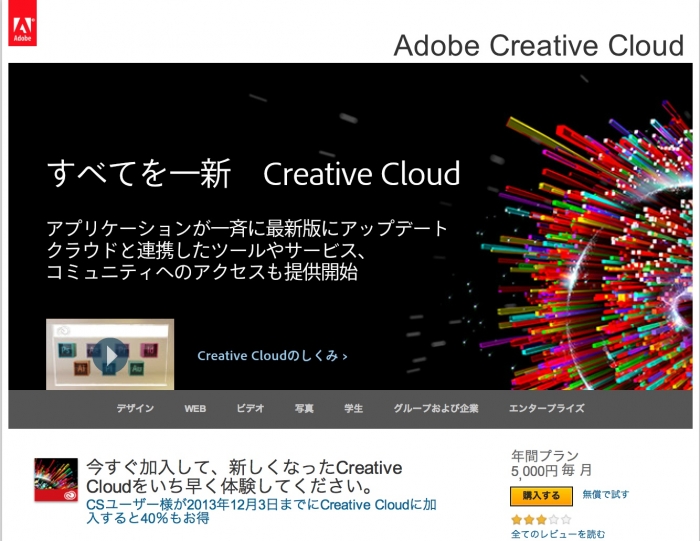Image resolution: width=700 pixels, height=541 pixels.
Task: Select the 学生 tab
Action: pyautogui.click(x=354, y=408)
